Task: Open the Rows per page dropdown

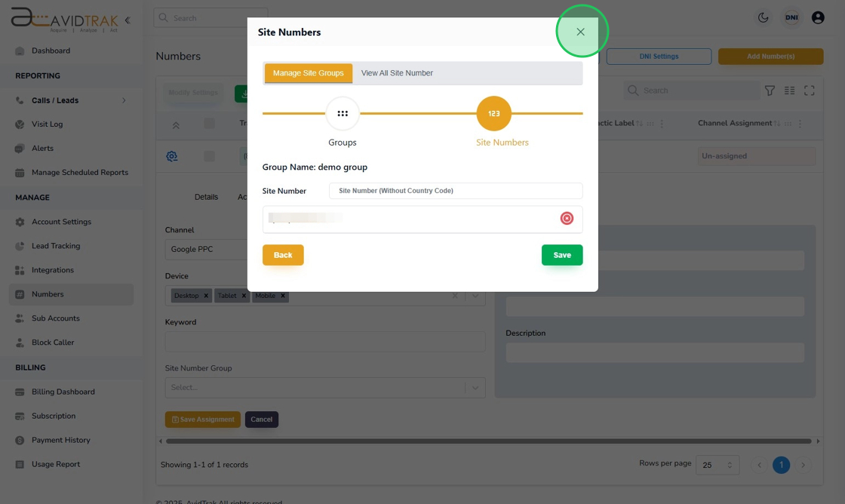Action: tap(717, 465)
